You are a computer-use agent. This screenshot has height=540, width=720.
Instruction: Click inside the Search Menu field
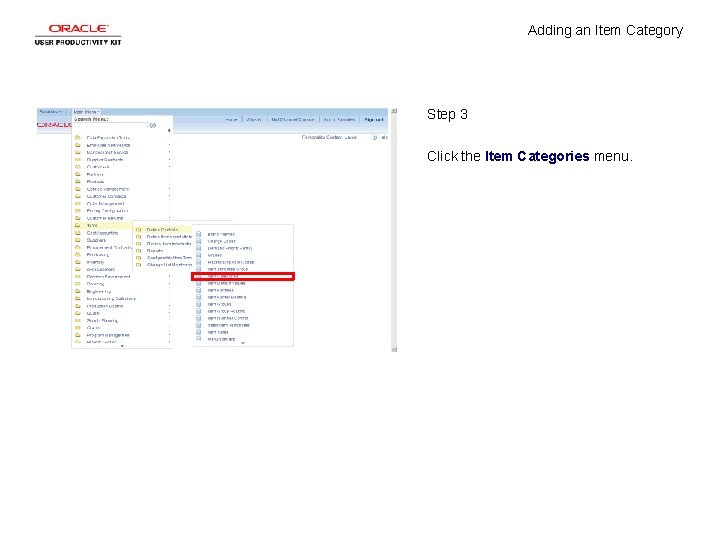(x=110, y=125)
